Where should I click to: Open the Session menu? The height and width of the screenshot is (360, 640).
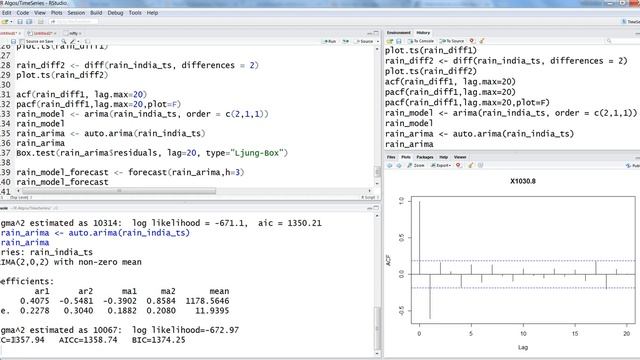pyautogui.click(x=76, y=13)
